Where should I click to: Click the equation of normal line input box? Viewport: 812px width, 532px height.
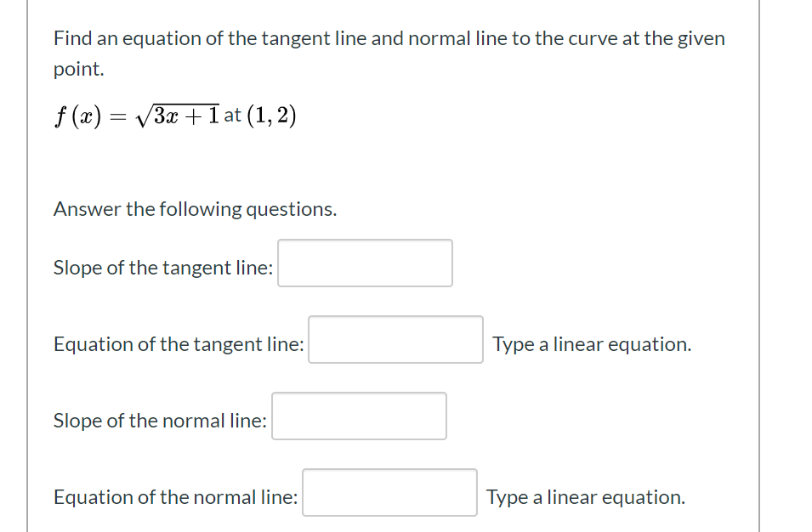click(x=389, y=492)
